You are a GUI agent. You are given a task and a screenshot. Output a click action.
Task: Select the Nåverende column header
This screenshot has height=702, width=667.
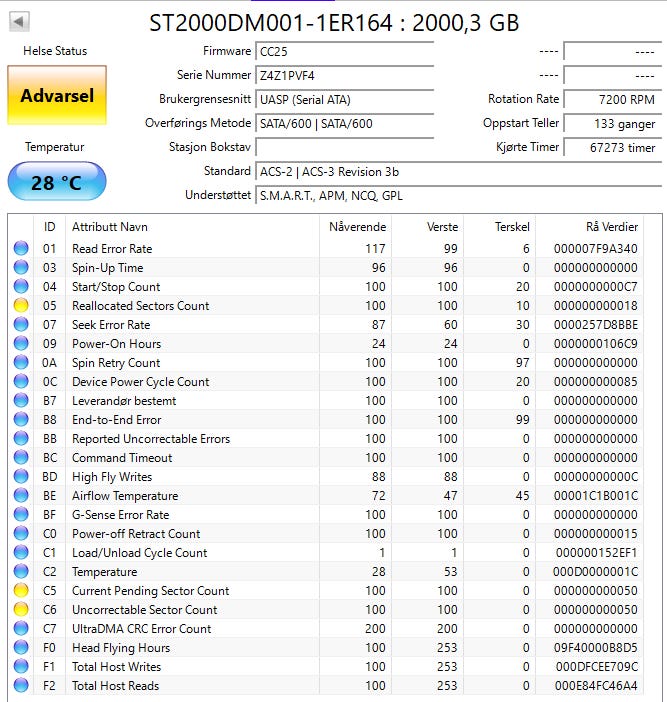click(x=357, y=227)
